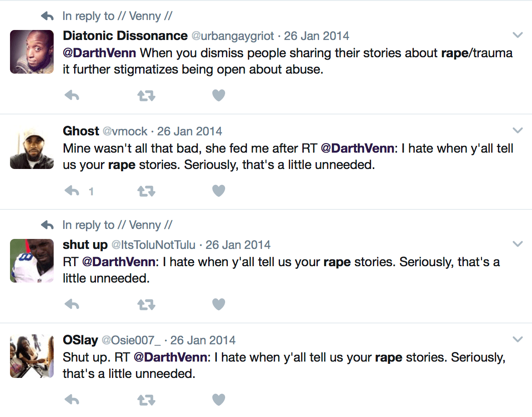Image resolution: width=532 pixels, height=417 pixels.
Task: Reply to Ghost's tweet
Action: point(72,191)
